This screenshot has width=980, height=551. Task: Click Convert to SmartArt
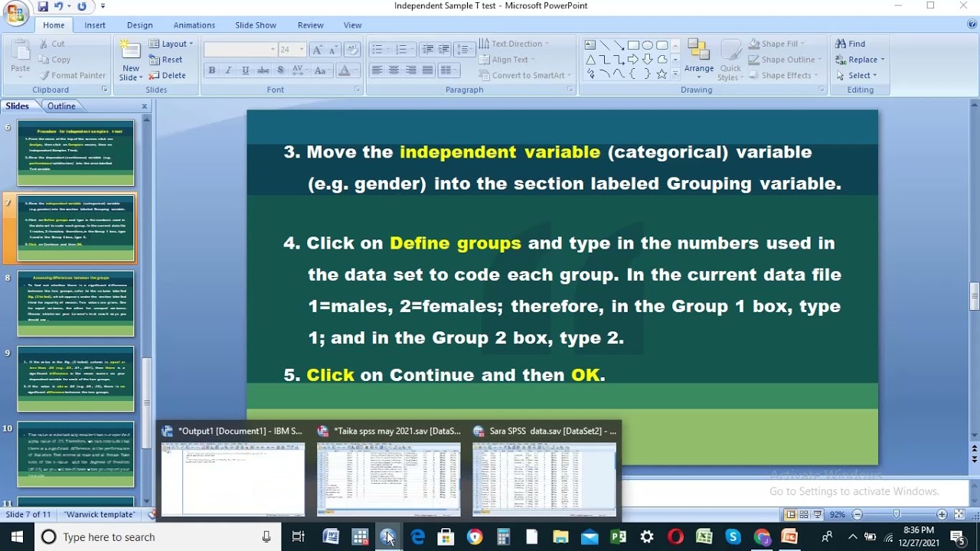pyautogui.click(x=525, y=75)
